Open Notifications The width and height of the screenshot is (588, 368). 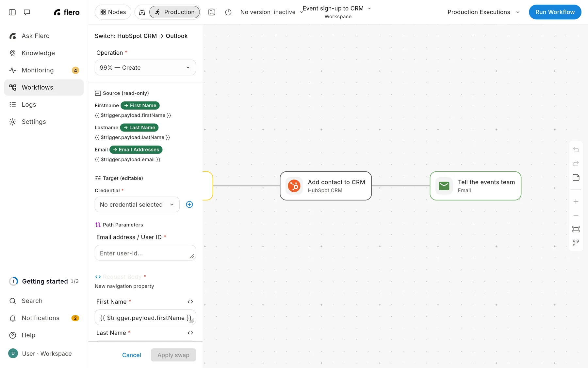[x=44, y=318]
